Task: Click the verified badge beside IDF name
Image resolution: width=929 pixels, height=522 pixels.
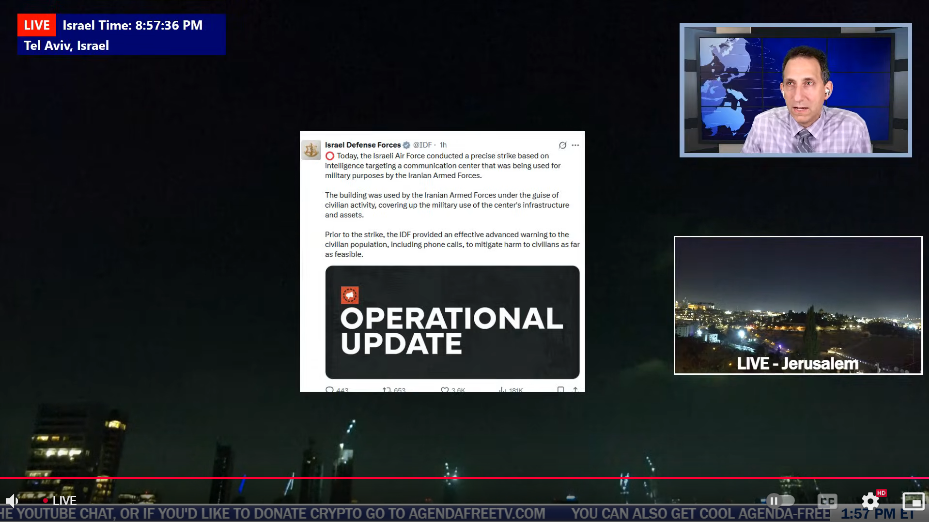Action: point(406,145)
